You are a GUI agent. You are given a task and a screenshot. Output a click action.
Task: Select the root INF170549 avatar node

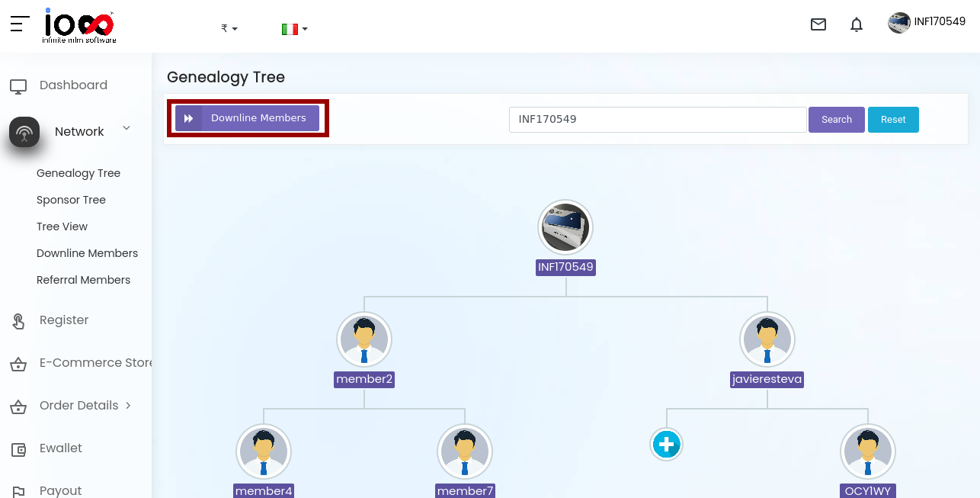(565, 227)
